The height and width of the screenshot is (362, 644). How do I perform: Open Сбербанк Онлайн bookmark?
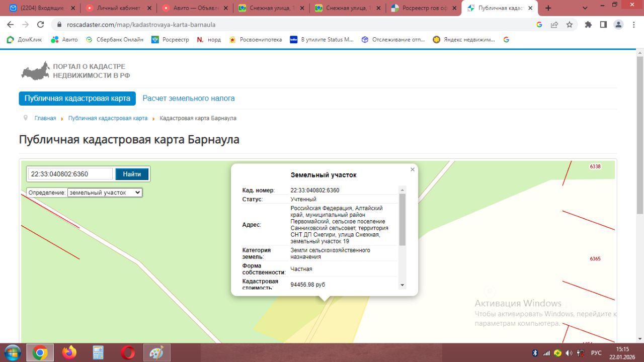115,40
